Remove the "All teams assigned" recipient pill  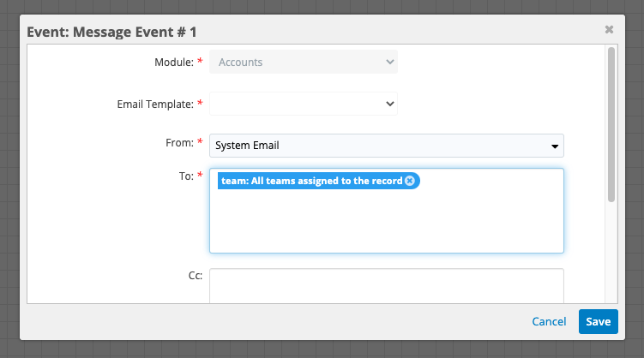click(x=410, y=181)
